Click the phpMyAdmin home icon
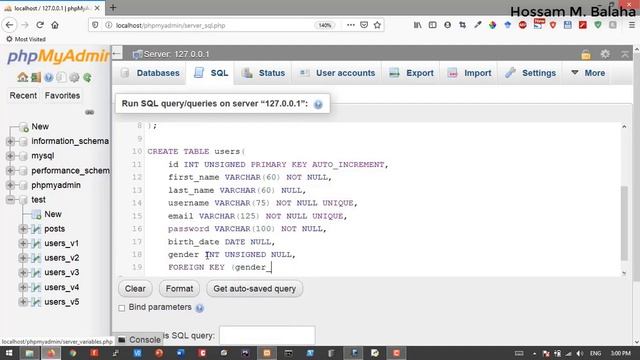Image resolution: width=640 pixels, height=360 pixels. click(x=22, y=77)
